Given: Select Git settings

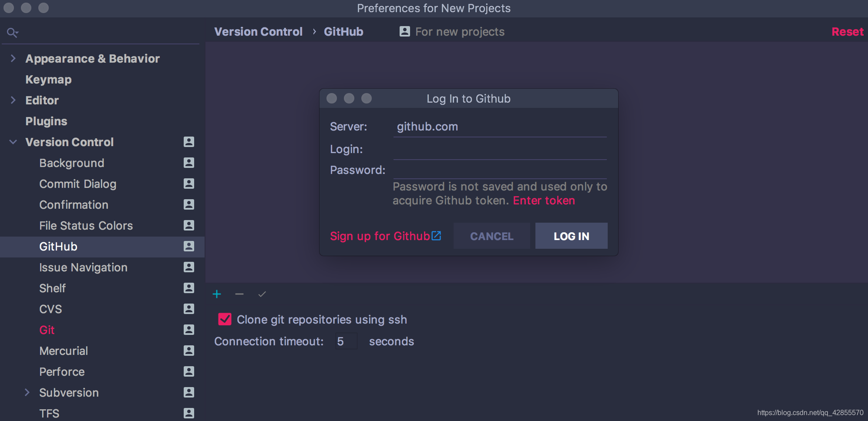Looking at the screenshot, I should (47, 330).
